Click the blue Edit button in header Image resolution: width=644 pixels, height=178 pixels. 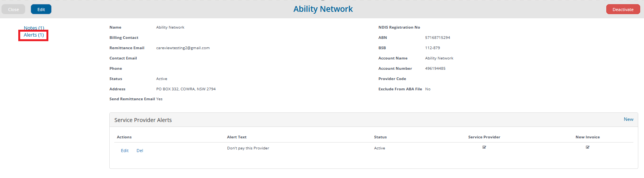tap(41, 10)
